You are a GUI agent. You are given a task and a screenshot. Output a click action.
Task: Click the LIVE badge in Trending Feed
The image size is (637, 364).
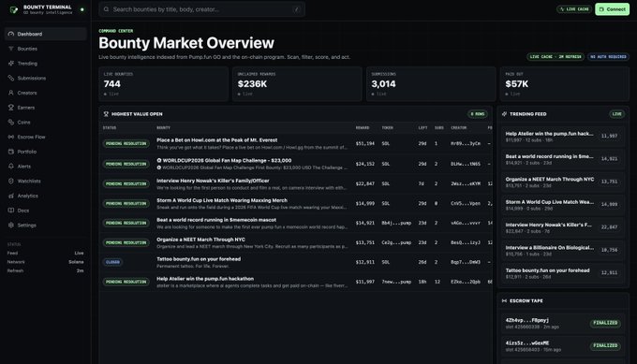pos(616,114)
